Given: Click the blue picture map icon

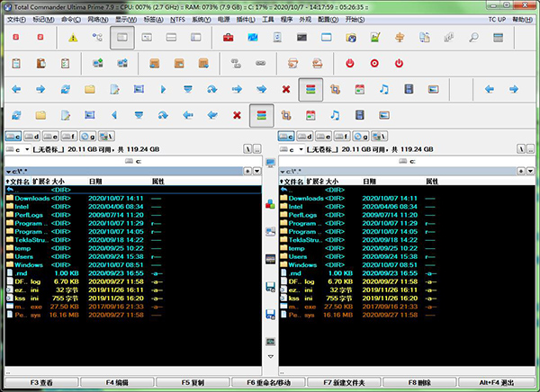Looking at the screenshot, I should tap(253, 37).
